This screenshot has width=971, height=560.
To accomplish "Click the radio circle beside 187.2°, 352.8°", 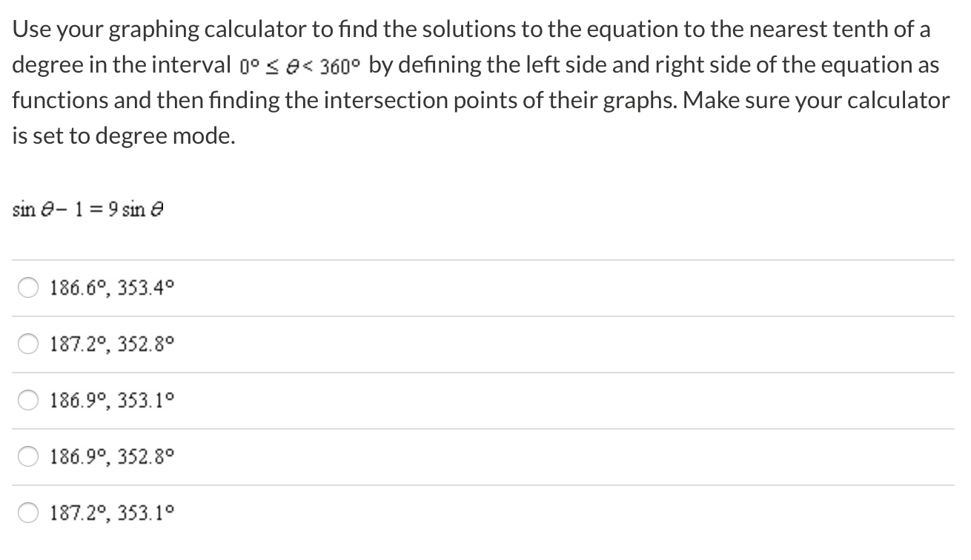I will [27, 343].
